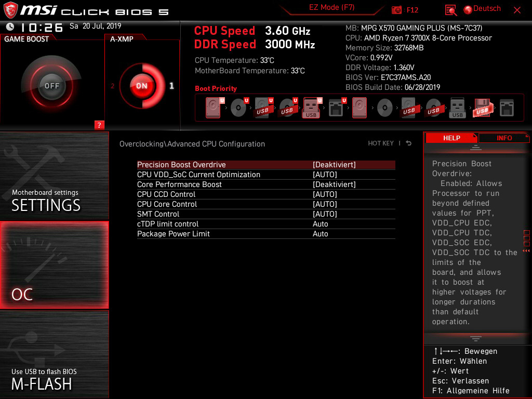Open the CPU CCD Control option

(x=266, y=194)
